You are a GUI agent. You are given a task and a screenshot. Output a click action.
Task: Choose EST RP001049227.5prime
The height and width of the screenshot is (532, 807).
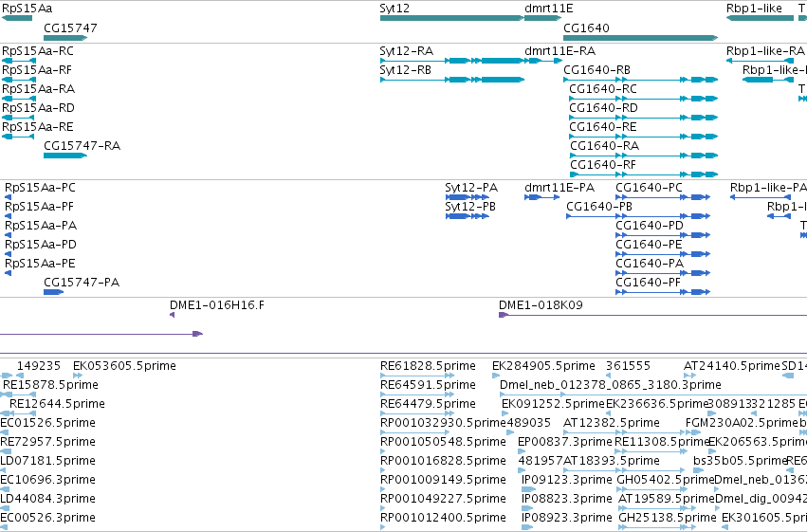point(443,500)
